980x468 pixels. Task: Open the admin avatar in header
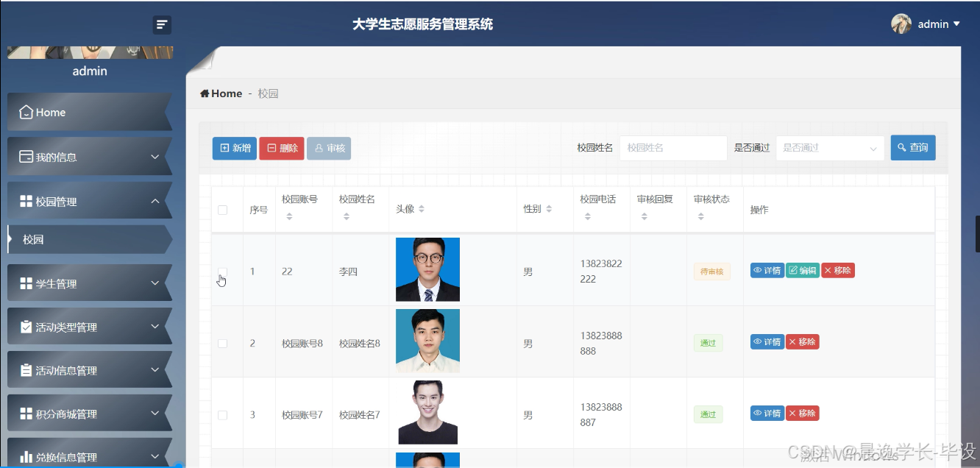pos(901,24)
